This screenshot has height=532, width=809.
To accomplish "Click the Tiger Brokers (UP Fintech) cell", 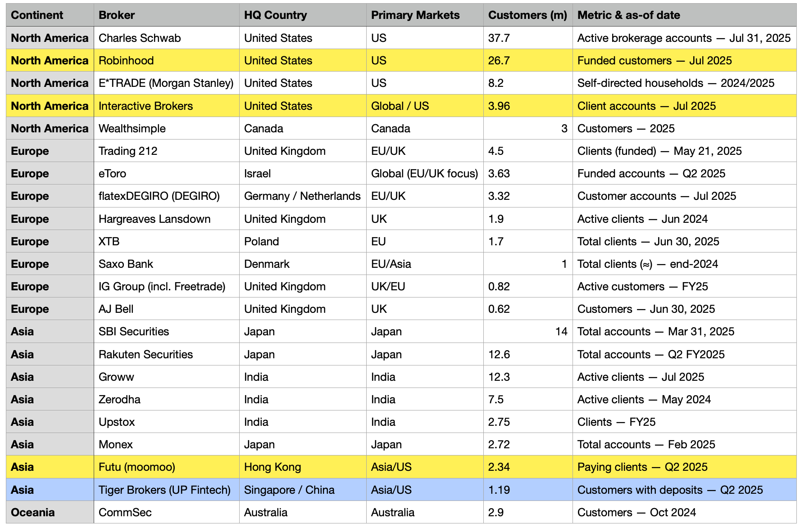I will point(167,490).
